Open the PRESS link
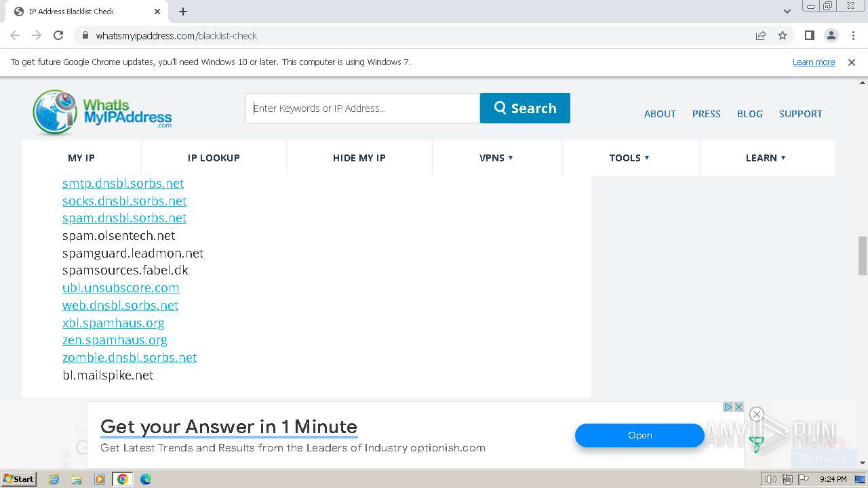868x488 pixels. [706, 114]
